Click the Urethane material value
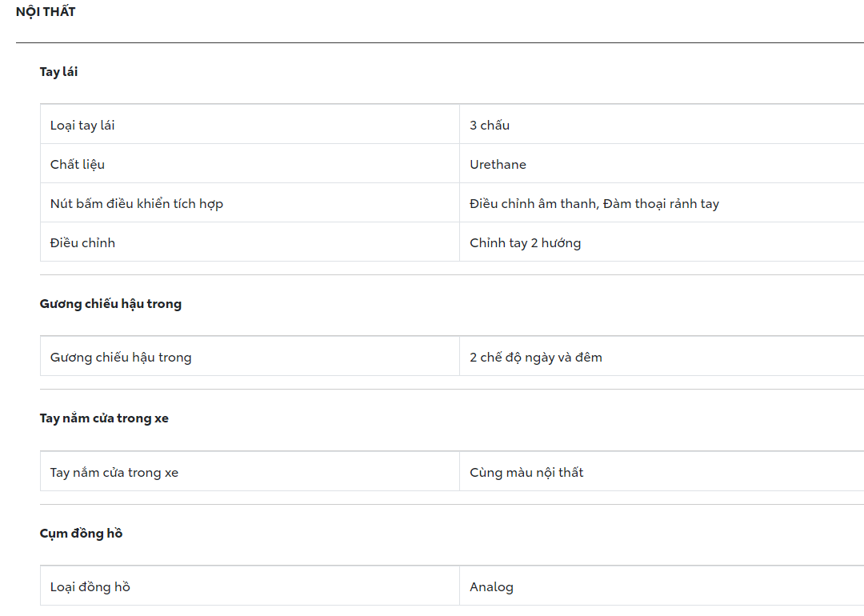This screenshot has width=864, height=616. (498, 164)
